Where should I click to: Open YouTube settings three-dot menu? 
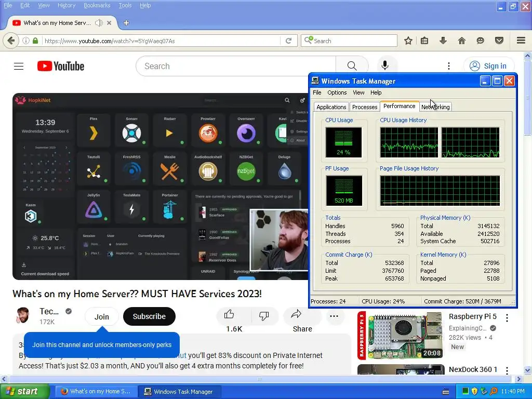click(x=448, y=66)
